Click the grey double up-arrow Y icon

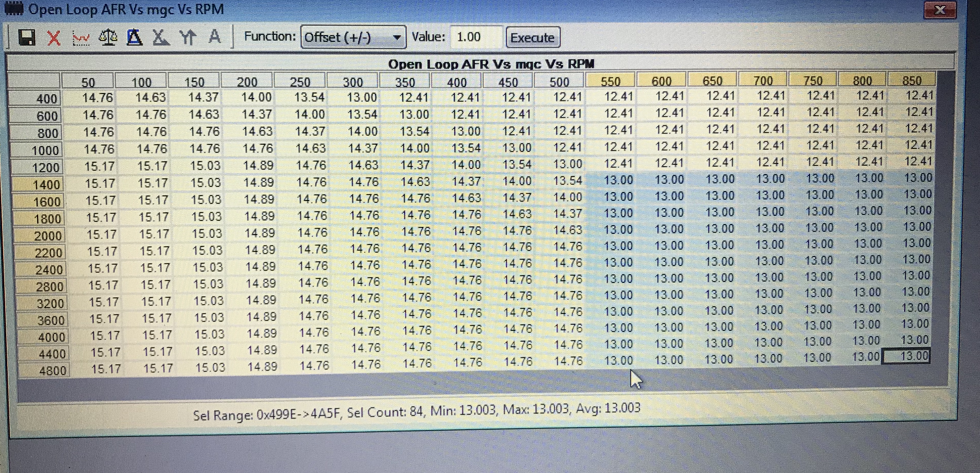pyautogui.click(x=188, y=38)
